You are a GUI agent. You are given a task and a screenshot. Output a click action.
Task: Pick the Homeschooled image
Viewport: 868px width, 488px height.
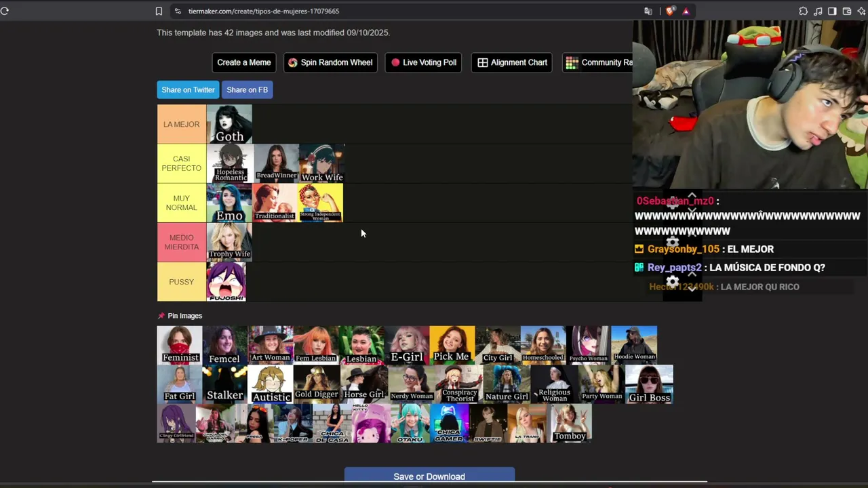tap(543, 345)
